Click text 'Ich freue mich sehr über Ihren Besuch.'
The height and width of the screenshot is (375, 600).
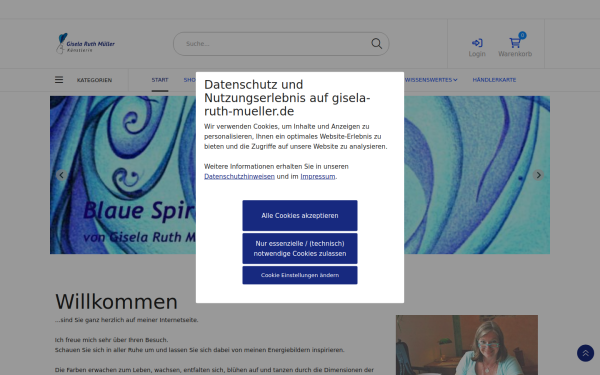[x=111, y=340]
